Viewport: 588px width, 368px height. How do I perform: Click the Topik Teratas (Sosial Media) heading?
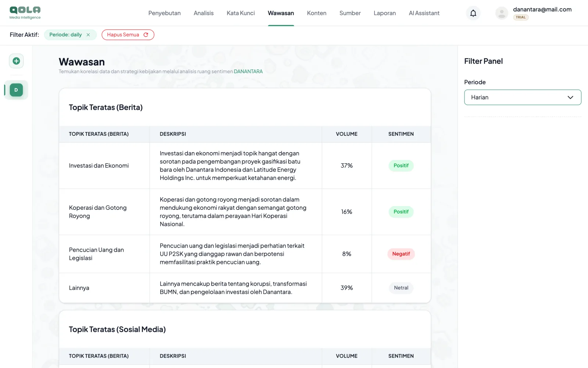coord(117,329)
